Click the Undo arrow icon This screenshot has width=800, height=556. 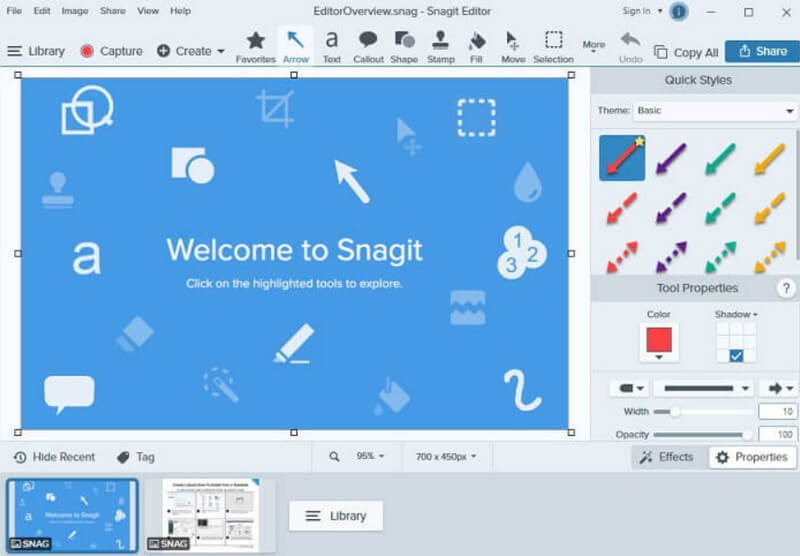630,40
